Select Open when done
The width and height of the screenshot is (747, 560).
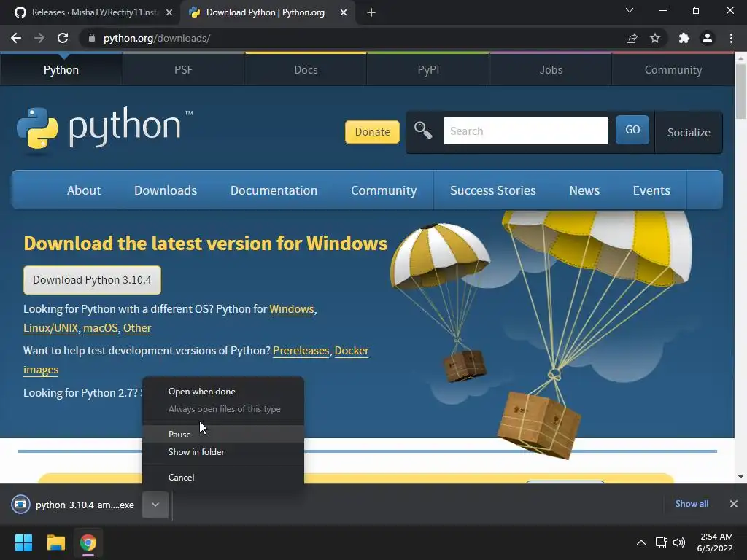point(223,392)
